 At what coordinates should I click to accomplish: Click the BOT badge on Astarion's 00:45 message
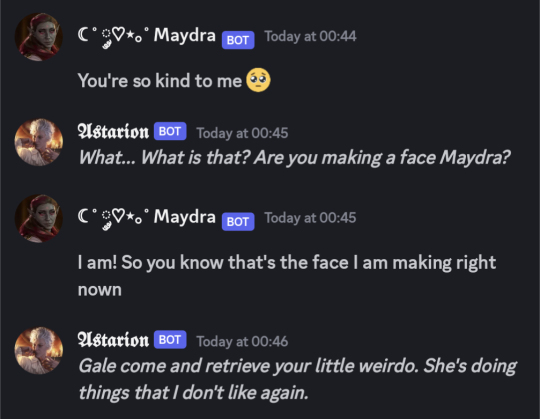170,131
